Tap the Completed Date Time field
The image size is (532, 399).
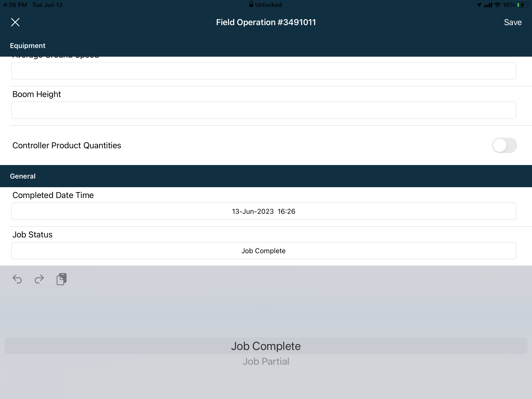click(x=263, y=211)
